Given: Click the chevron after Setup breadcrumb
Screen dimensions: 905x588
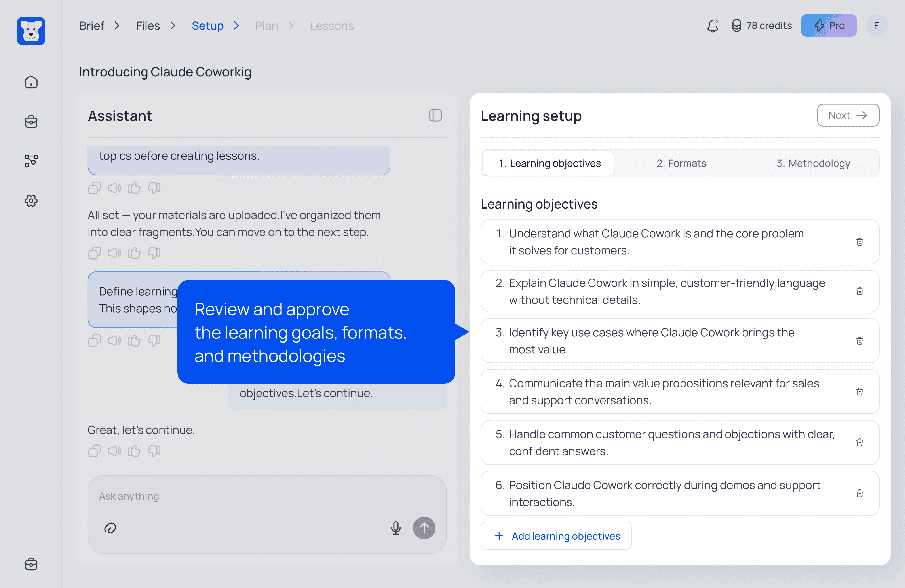Looking at the screenshot, I should tap(236, 25).
